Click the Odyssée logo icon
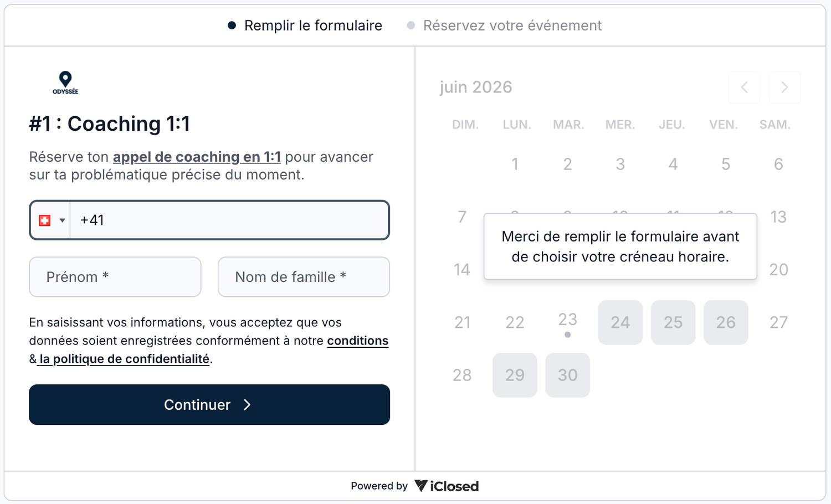Viewport: 831px width, 504px height. [65, 83]
